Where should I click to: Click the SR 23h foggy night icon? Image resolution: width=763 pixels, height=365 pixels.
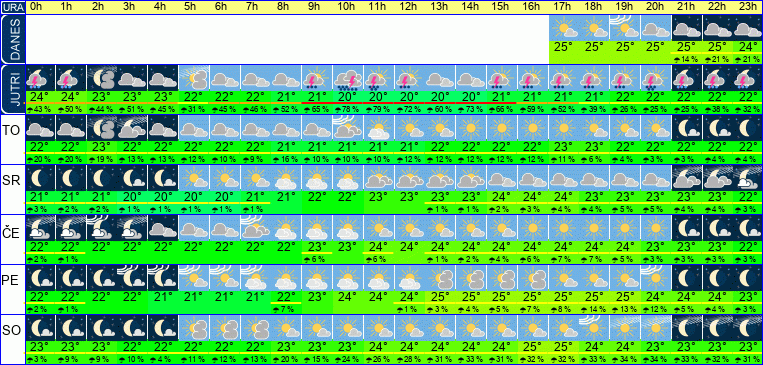(x=748, y=179)
